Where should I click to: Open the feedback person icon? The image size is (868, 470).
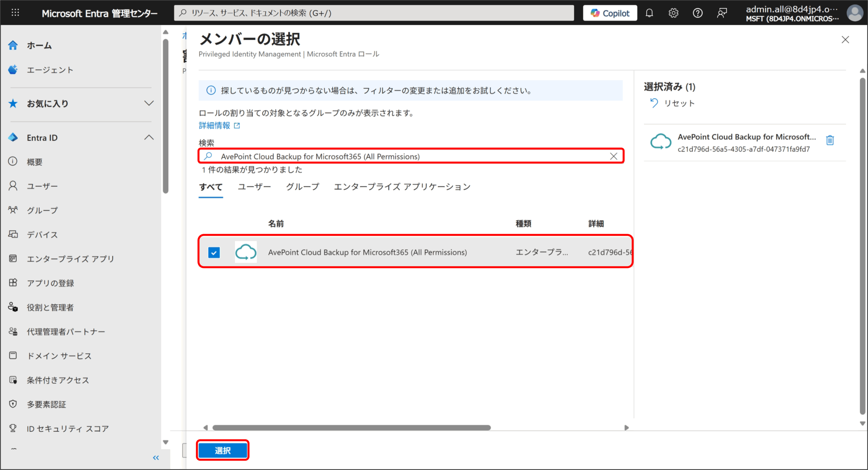(x=722, y=13)
